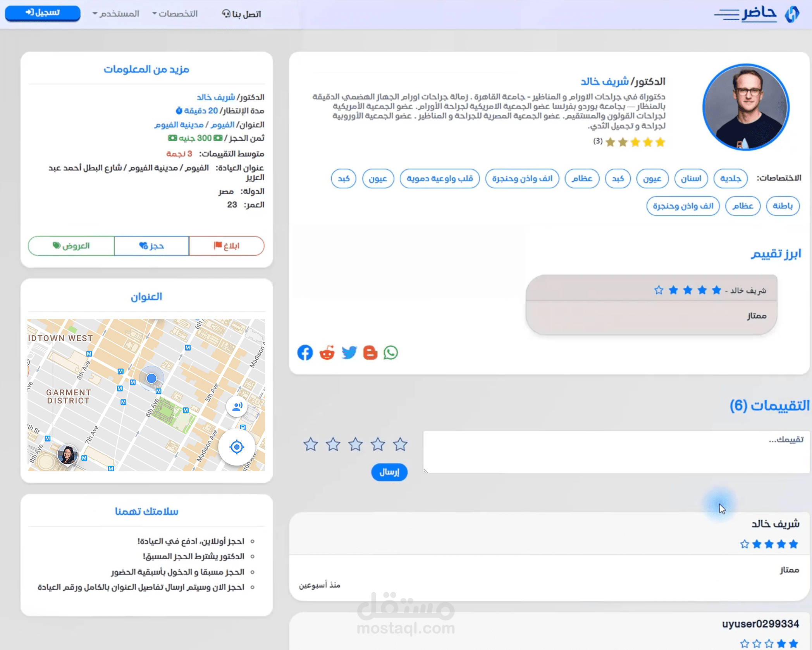Select one star in تقييمك rating
812x650 pixels.
point(400,445)
